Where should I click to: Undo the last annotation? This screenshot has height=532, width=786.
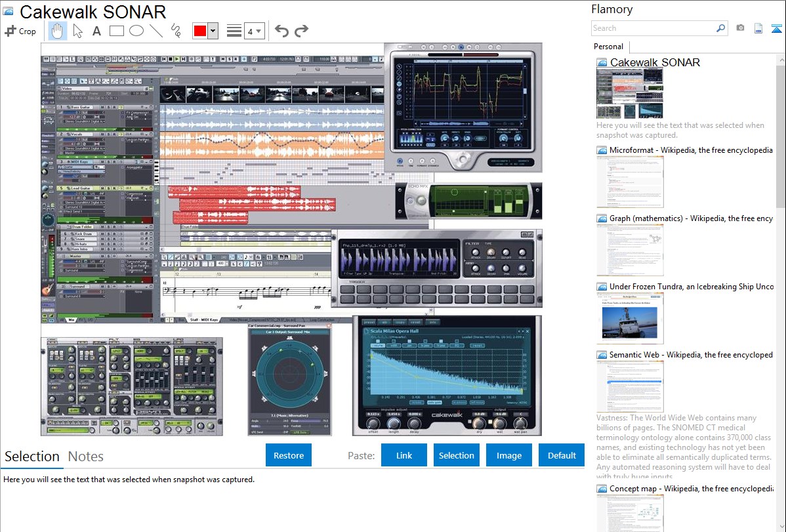coord(281,31)
